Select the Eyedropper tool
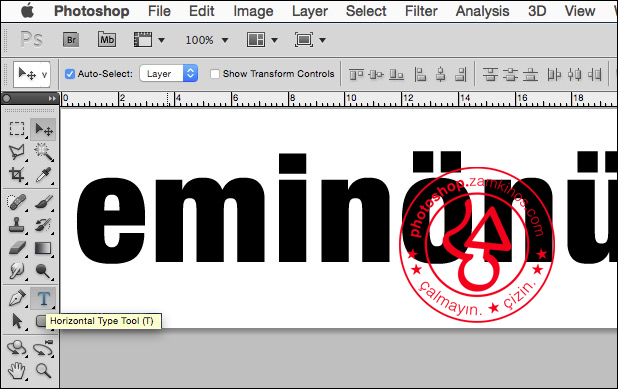 pos(43,175)
